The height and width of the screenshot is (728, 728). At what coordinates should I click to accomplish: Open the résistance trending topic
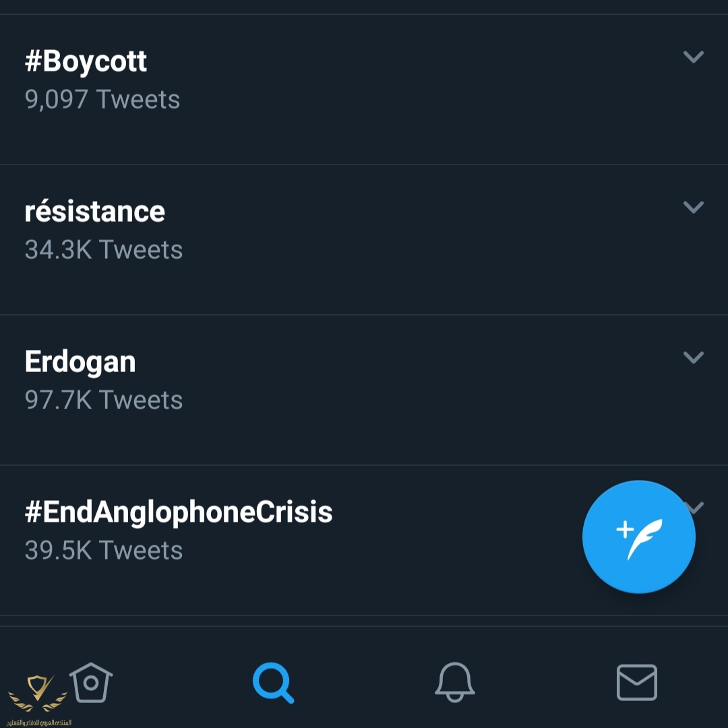[x=95, y=211]
